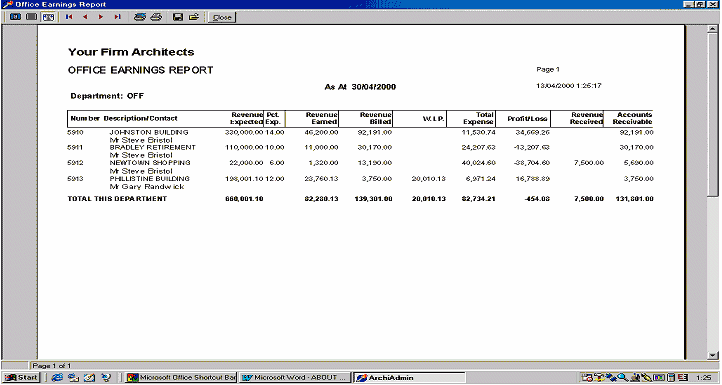Click the Your Firm Architects heading

point(131,52)
